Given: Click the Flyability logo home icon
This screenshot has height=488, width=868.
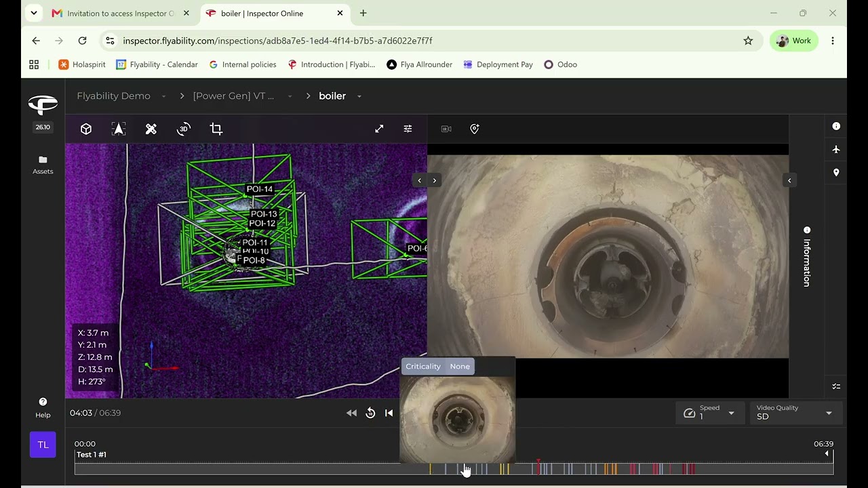Looking at the screenshot, I should [x=43, y=104].
